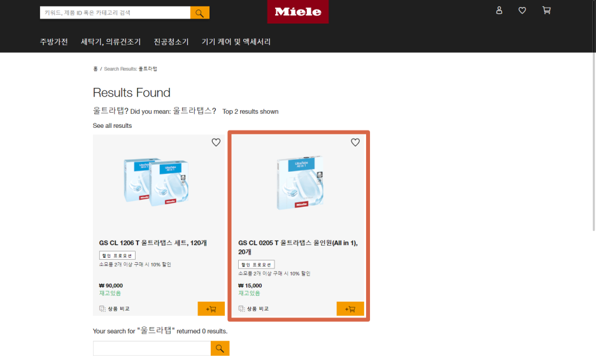Add GS CL 1206 T to wishlist

coord(216,143)
